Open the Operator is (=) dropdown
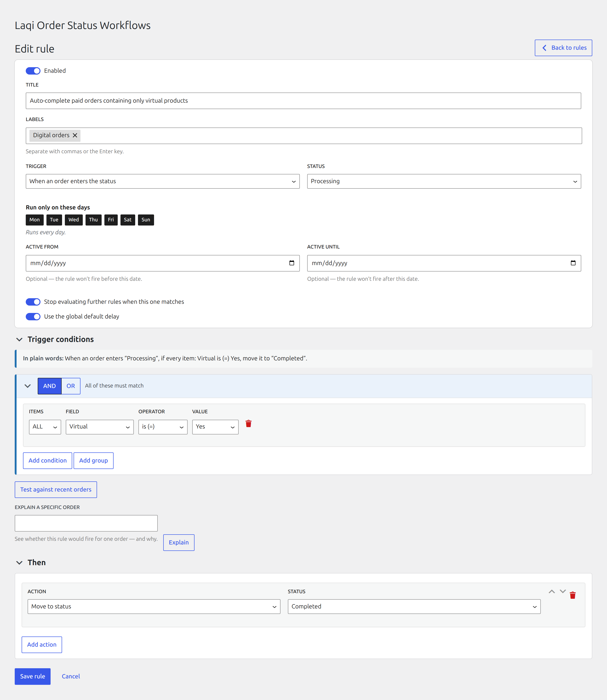Screen dimensions: 607x700 point(163,427)
